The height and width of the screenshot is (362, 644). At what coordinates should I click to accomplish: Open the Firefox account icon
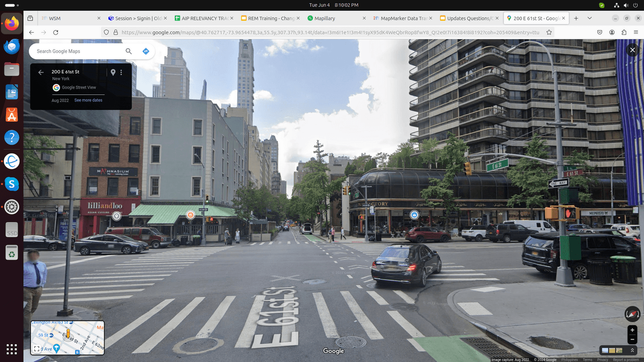[x=612, y=32]
